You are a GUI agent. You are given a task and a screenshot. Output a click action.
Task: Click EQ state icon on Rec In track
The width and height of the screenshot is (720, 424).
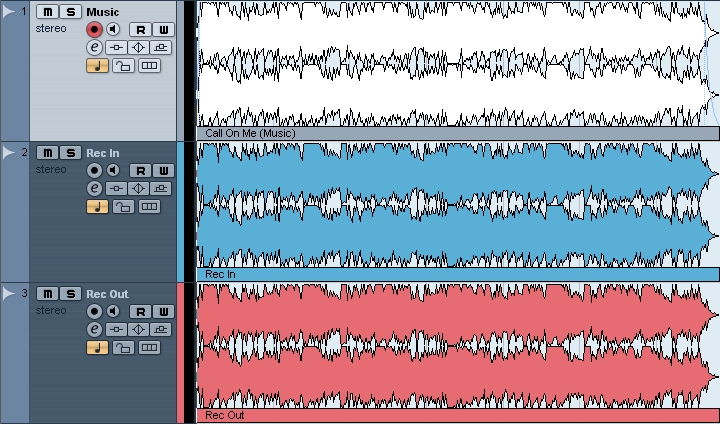pyautogui.click(x=138, y=188)
